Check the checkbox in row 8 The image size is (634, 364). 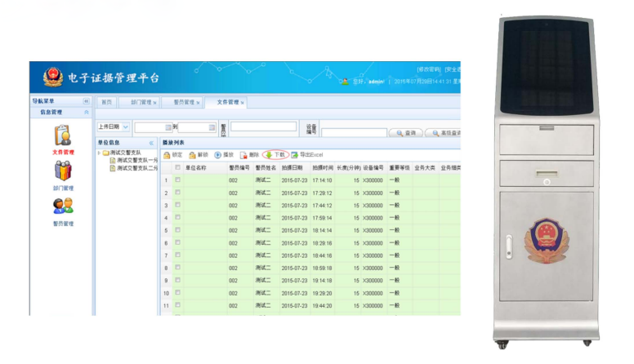coord(177,268)
